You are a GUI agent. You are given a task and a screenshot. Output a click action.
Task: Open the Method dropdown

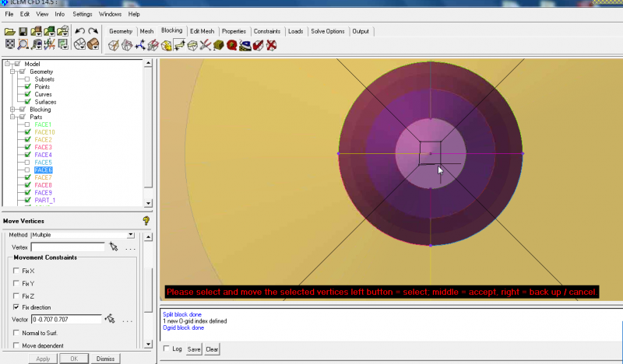coord(130,234)
